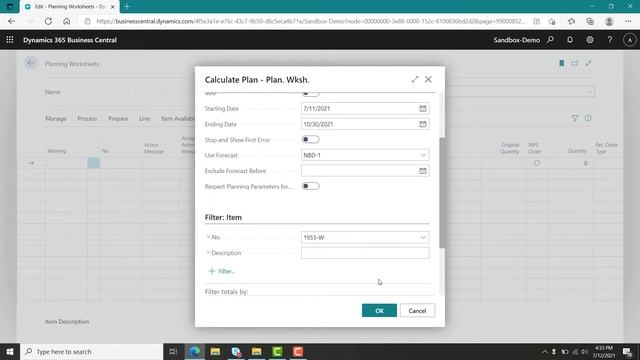Image resolution: width=640 pixels, height=360 pixels.
Task: Open the Business Central search magnifier
Action: 550,40
